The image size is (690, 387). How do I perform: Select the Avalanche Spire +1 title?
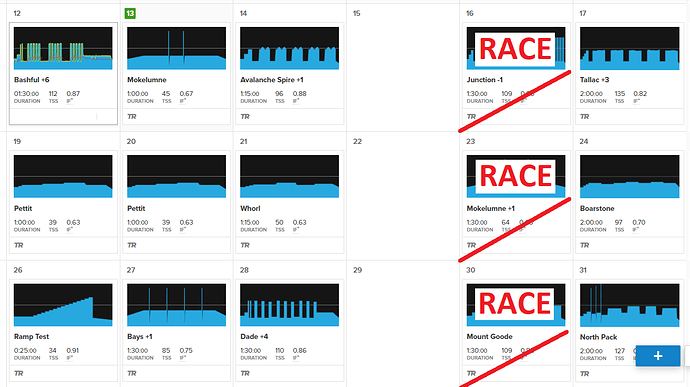click(272, 80)
